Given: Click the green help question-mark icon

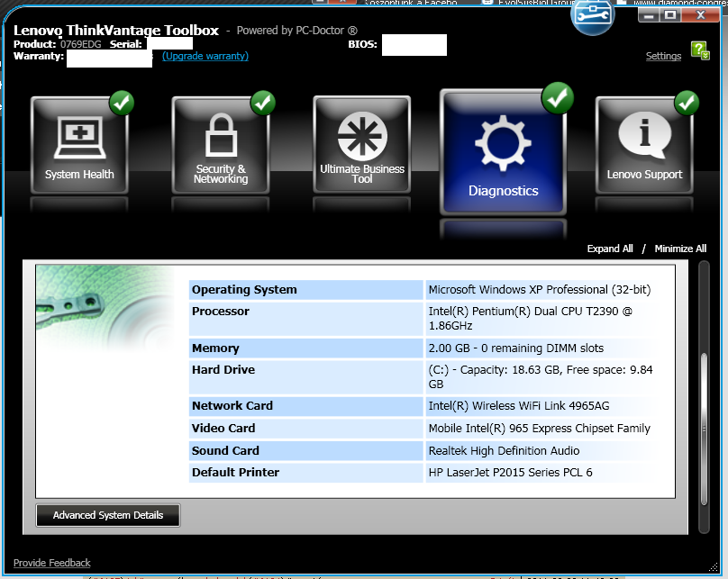Looking at the screenshot, I should tap(700, 50).
